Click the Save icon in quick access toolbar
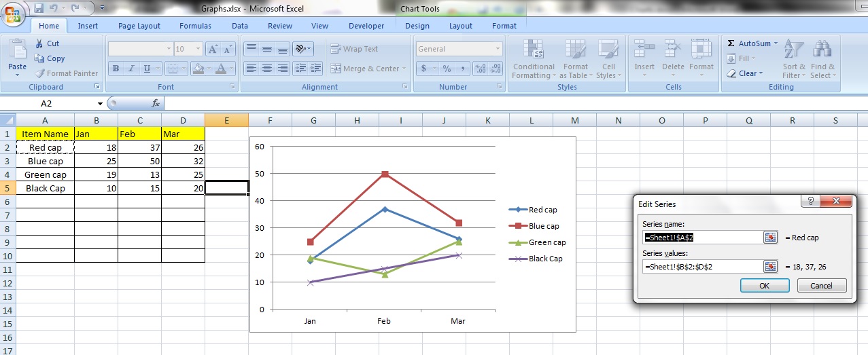 tap(39, 9)
